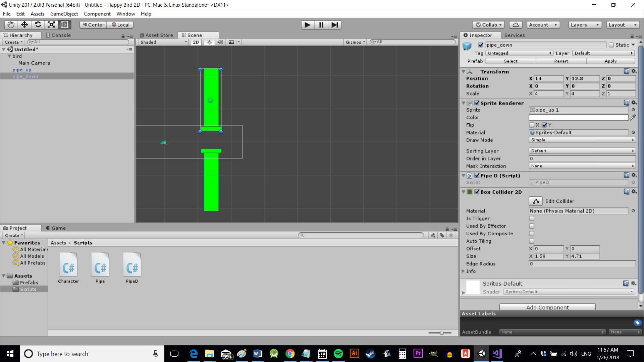The width and height of the screenshot is (644, 362).
Task: Open the GameObject menu
Action: 64,14
